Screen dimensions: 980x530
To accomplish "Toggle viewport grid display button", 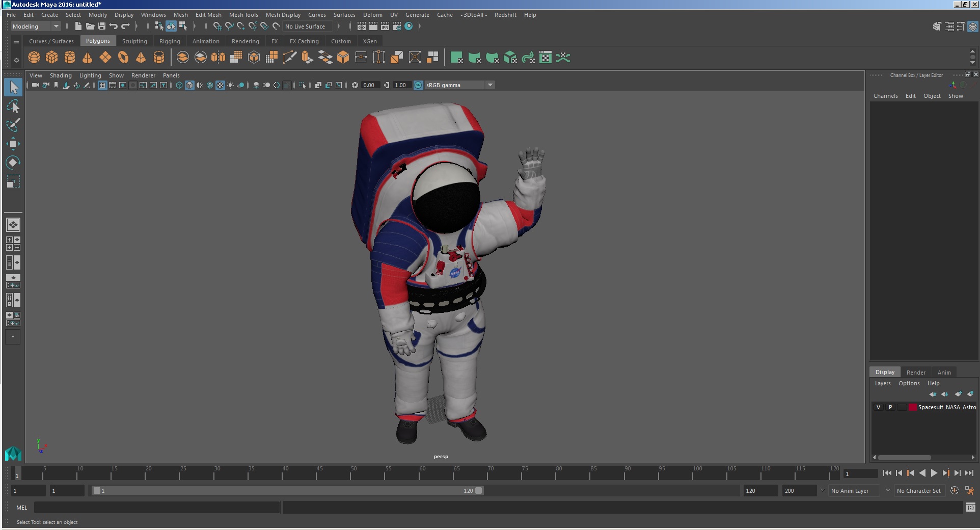I will [x=102, y=85].
